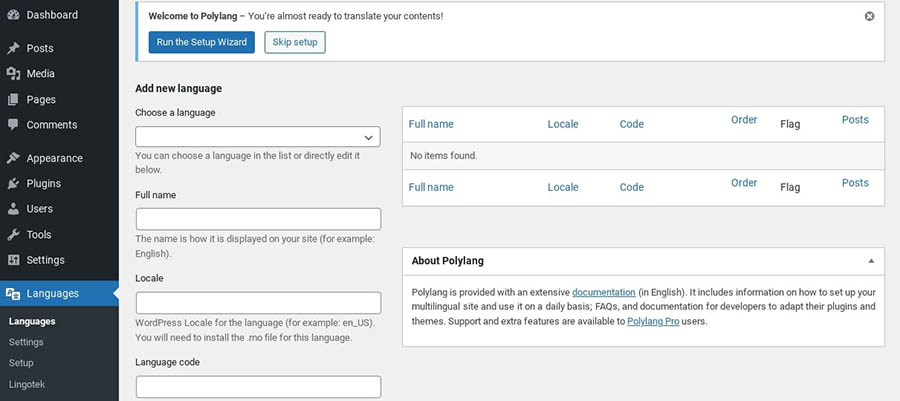900x401 pixels.
Task: Click the Appearance paintbrush icon
Action: point(13,158)
